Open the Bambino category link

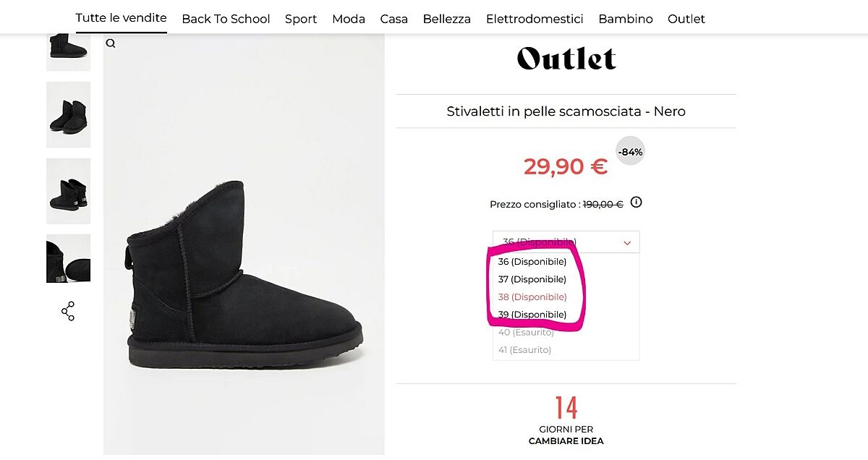[x=626, y=19]
